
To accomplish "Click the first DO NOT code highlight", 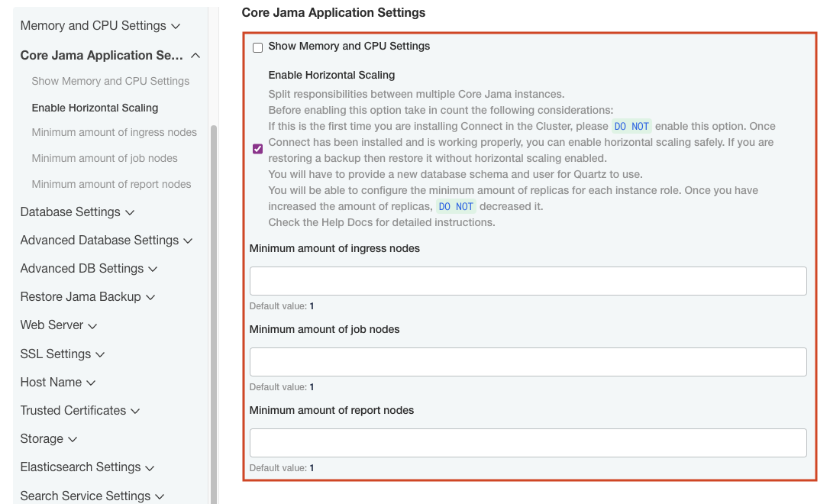I will pyautogui.click(x=631, y=126).
